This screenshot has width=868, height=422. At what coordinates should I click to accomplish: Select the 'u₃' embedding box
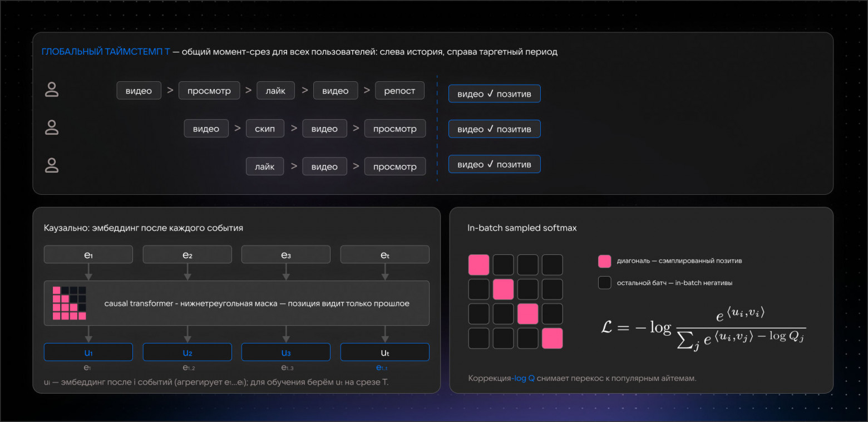point(286,352)
